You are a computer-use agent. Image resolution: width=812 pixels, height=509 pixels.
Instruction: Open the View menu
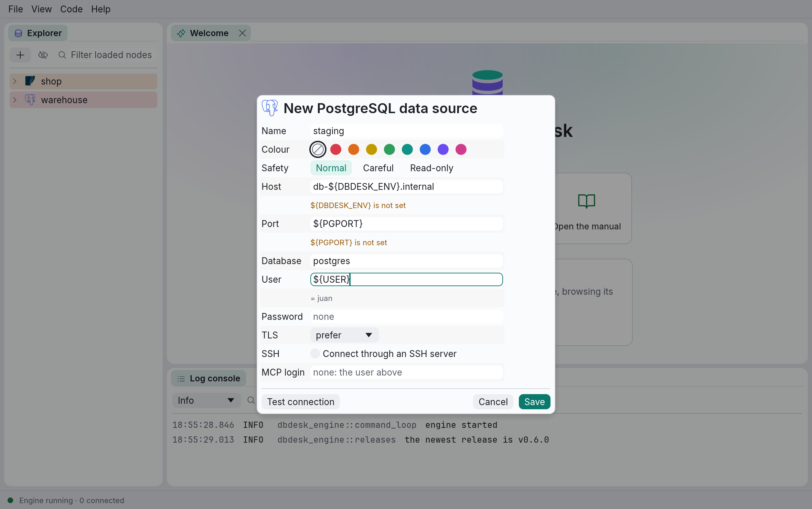pos(41,9)
